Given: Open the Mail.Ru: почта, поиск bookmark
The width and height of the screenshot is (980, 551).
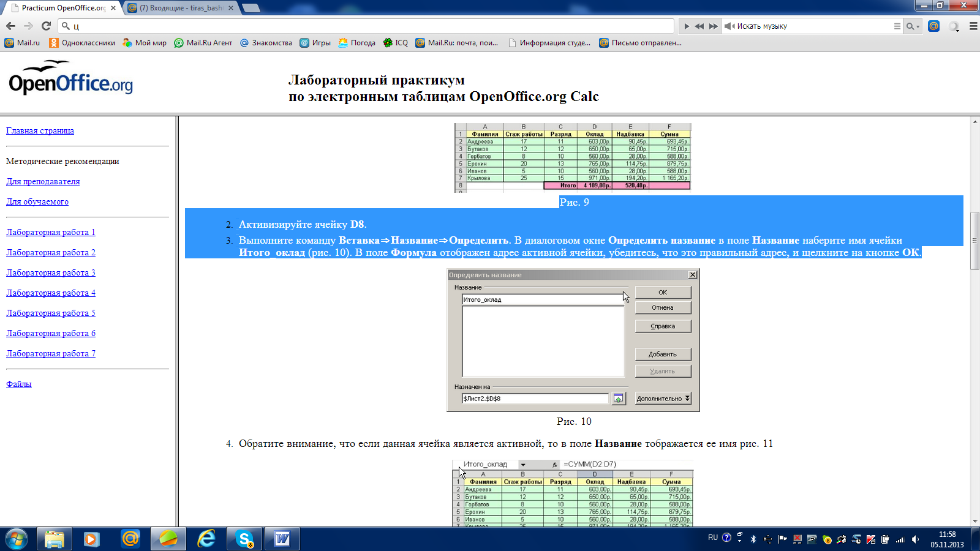Looking at the screenshot, I should pos(457,43).
